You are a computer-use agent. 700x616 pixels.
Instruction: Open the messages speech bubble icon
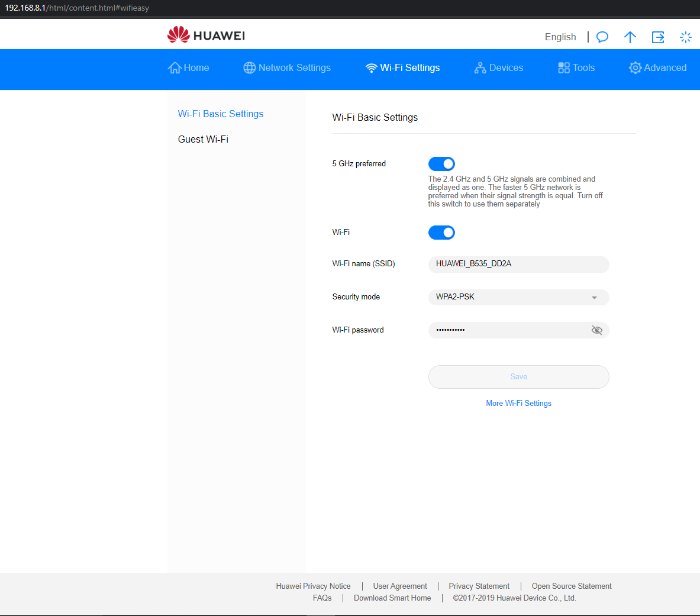[602, 37]
